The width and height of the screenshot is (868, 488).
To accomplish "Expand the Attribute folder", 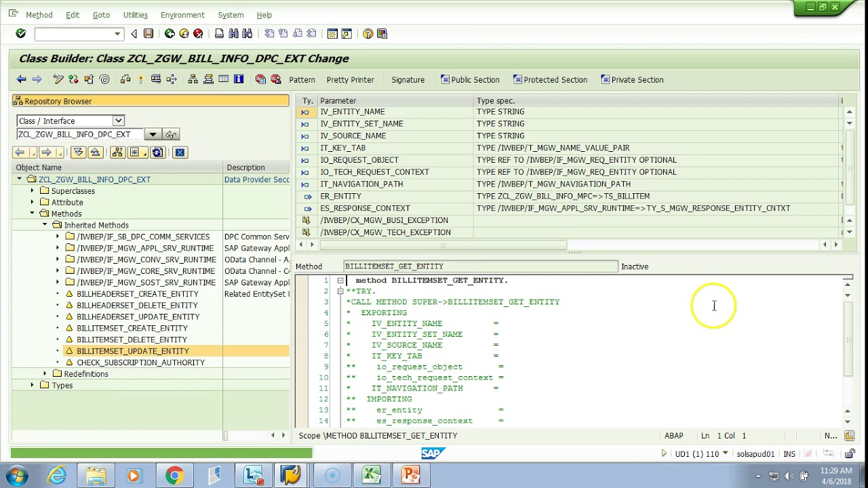I will pos(32,202).
